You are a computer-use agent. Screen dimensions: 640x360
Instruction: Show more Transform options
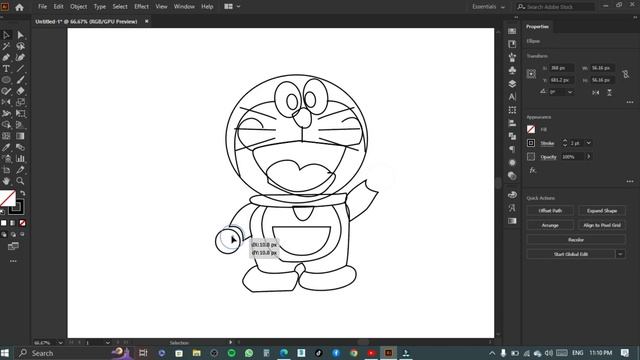[x=630, y=102]
